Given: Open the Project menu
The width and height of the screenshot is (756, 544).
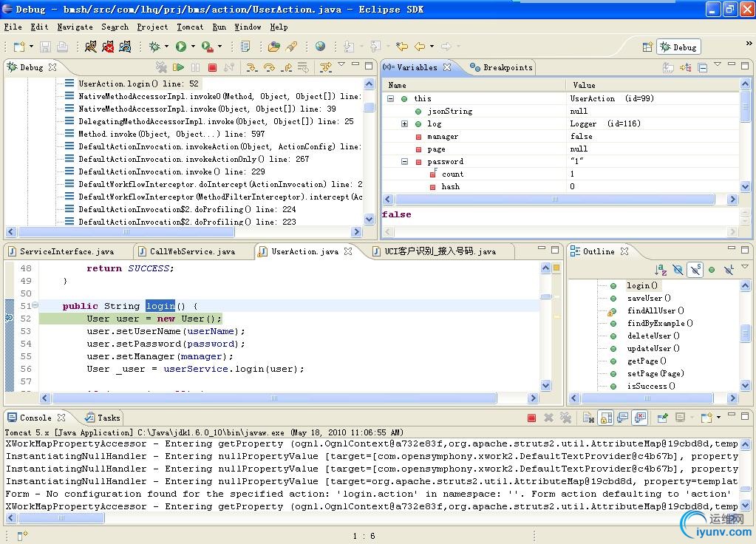Looking at the screenshot, I should point(152,27).
